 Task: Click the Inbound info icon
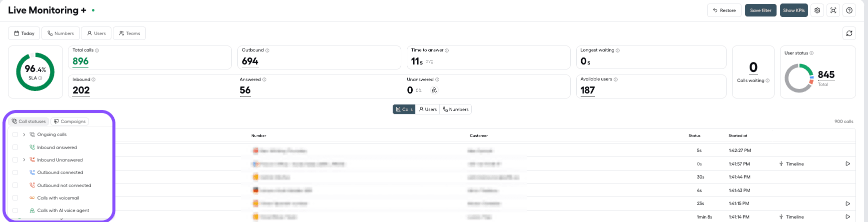pos(93,79)
